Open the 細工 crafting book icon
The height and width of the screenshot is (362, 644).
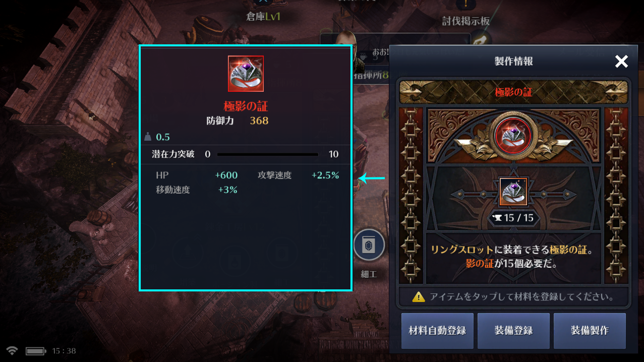[369, 246]
